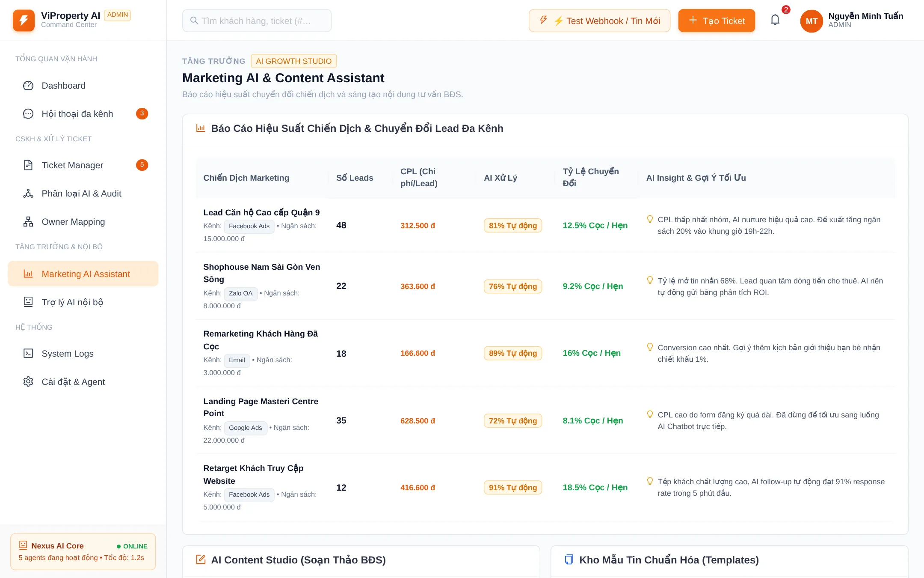This screenshot has height=578, width=924.
Task: Click the 166.600 đ CPL value
Action: coord(418,353)
